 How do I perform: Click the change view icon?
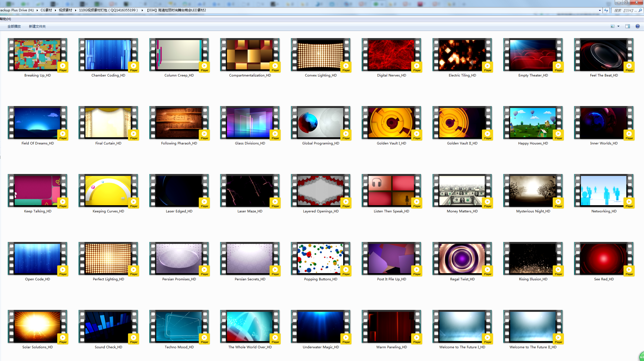tap(612, 27)
